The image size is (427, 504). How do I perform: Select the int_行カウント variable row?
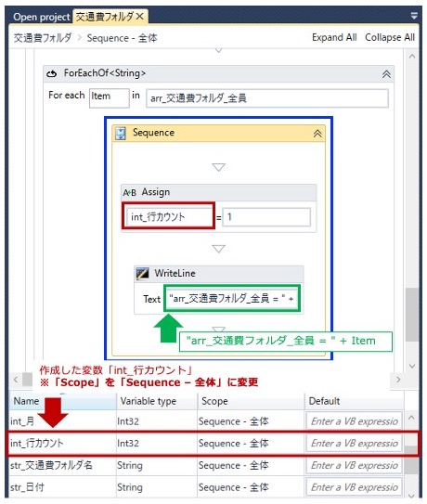213,444
